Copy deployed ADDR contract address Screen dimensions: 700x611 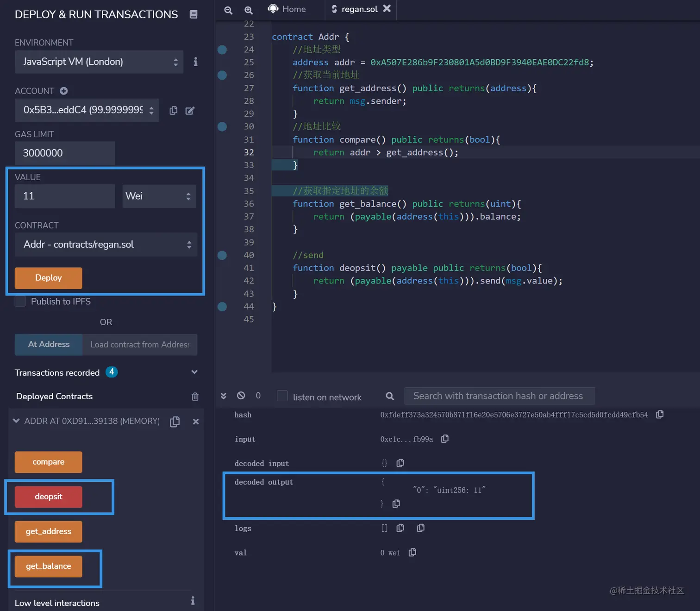(175, 422)
